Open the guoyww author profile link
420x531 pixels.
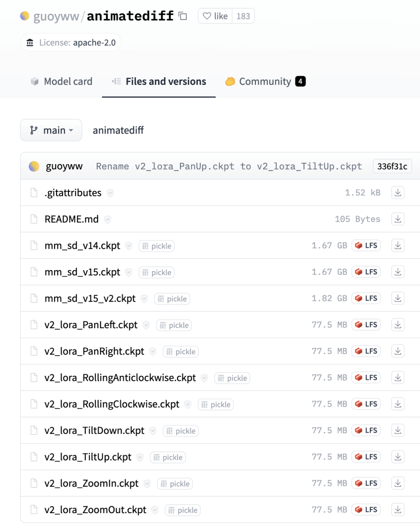64,166
